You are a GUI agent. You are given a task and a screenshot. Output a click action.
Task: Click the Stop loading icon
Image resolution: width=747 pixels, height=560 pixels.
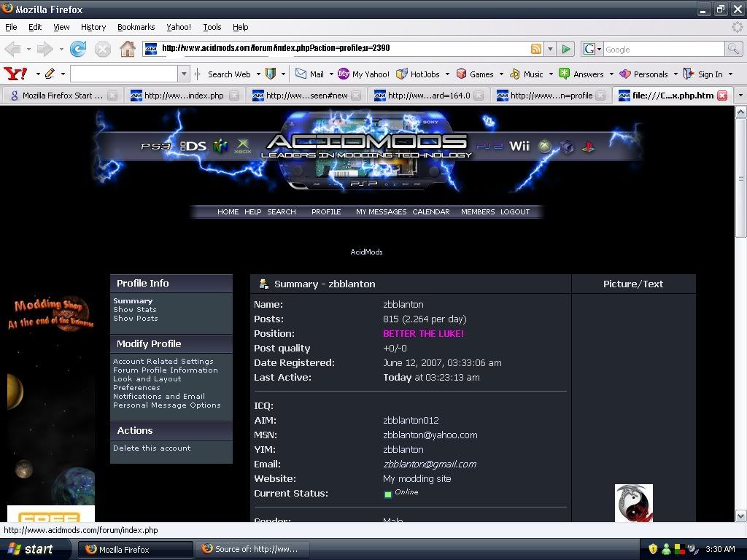102,49
